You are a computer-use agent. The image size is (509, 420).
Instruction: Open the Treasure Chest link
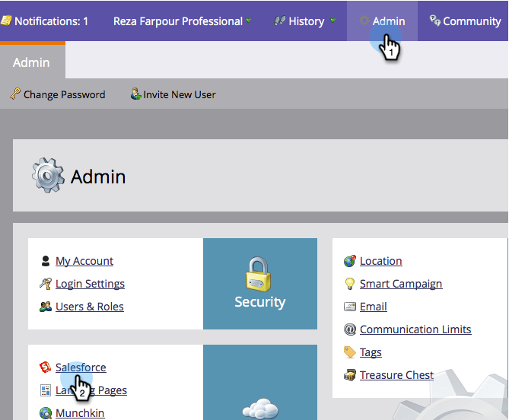click(x=396, y=375)
